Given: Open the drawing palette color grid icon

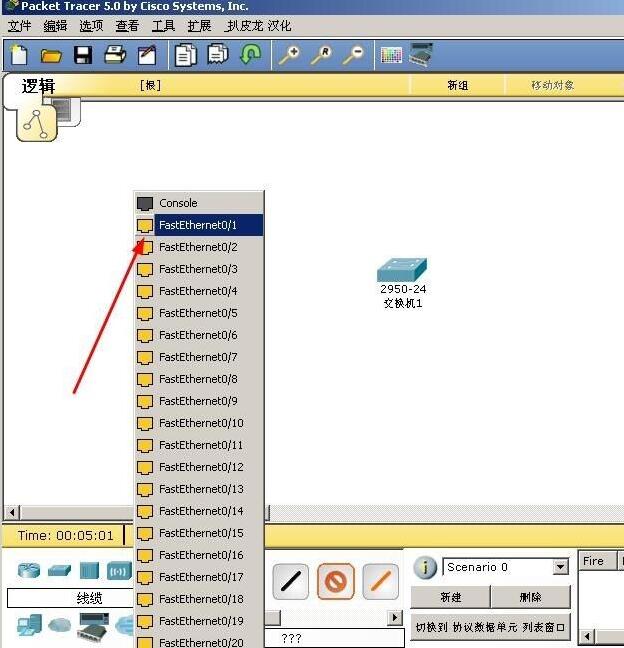Looking at the screenshot, I should click(x=391, y=55).
